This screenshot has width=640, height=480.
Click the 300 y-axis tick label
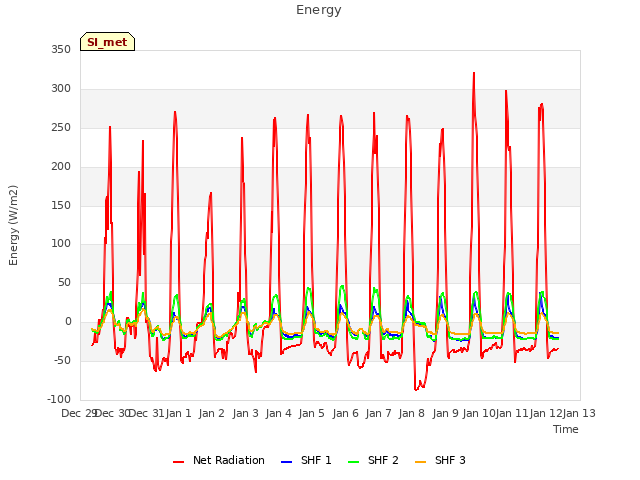(61, 89)
